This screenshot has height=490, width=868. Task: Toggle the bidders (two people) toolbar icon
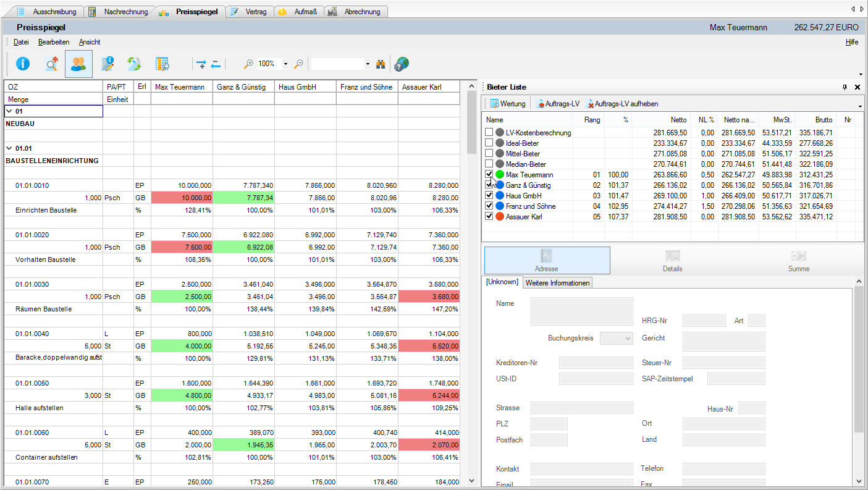tap(78, 64)
